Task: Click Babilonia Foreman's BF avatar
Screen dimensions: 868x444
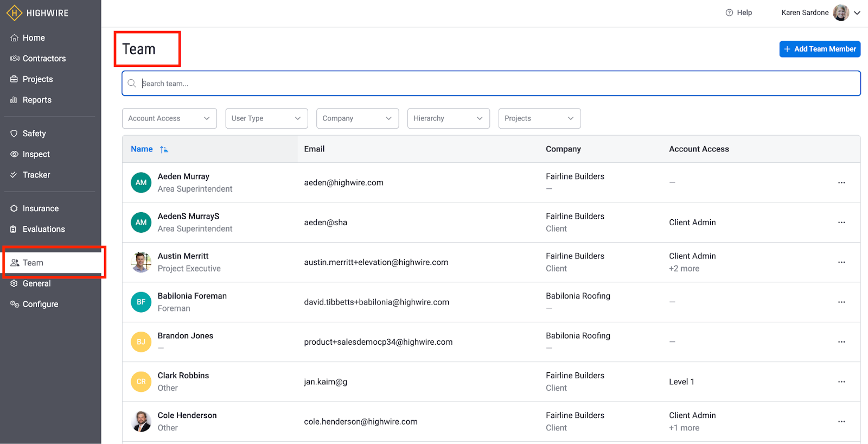Action: pyautogui.click(x=141, y=302)
